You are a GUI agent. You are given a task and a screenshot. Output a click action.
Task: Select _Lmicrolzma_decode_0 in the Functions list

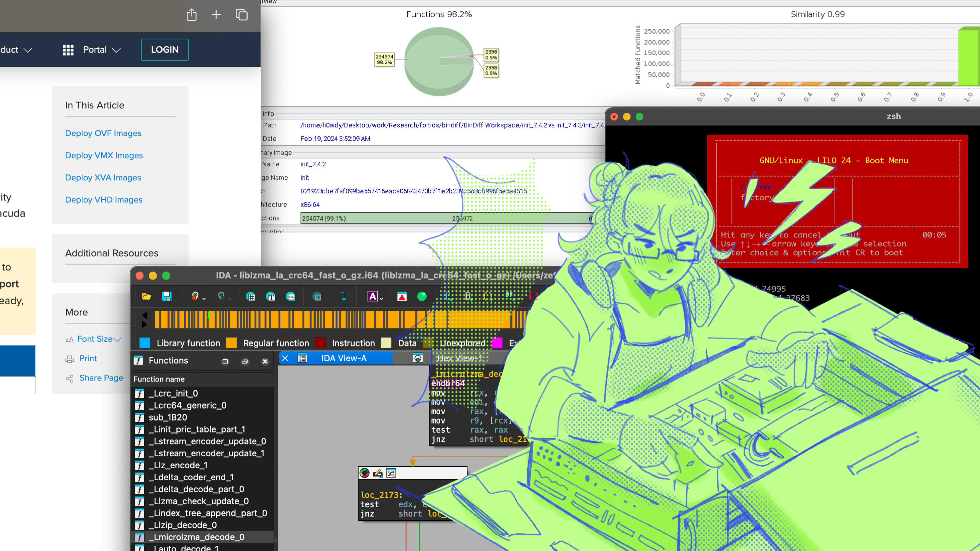[196, 537]
